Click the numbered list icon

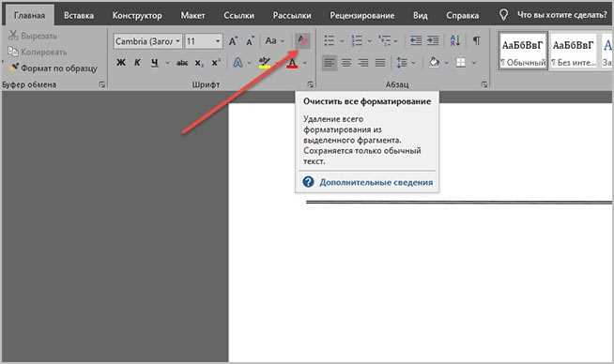click(357, 40)
